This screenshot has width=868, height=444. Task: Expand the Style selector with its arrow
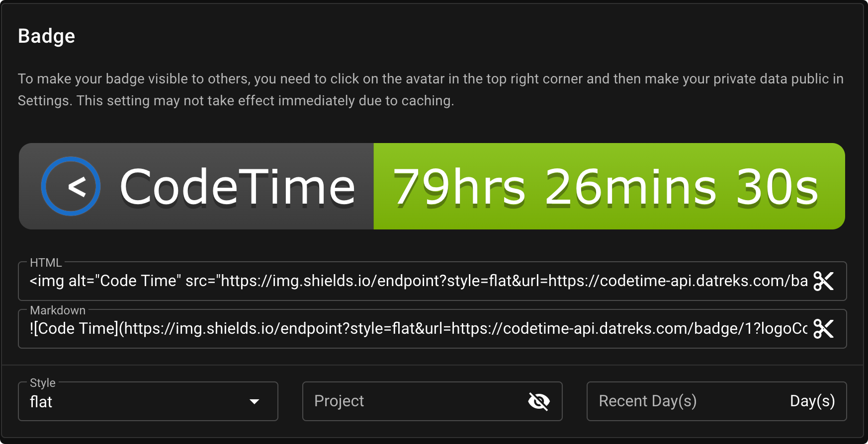[255, 401]
